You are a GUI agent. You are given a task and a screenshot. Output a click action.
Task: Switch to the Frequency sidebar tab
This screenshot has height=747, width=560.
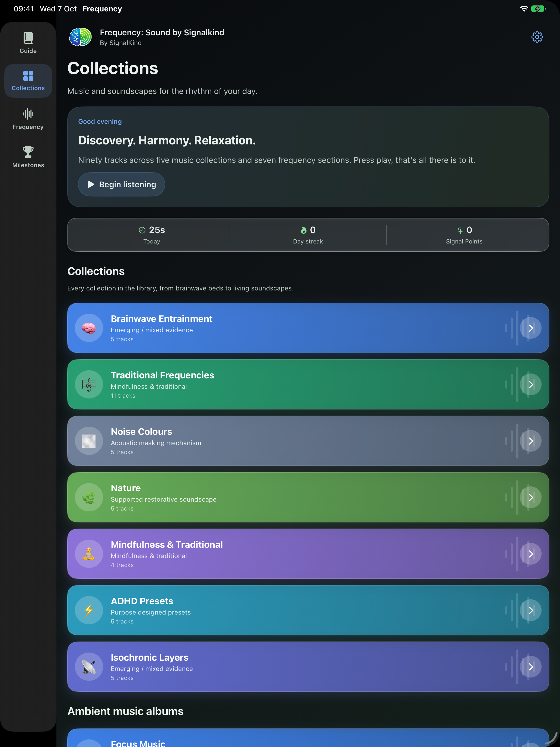(x=28, y=119)
